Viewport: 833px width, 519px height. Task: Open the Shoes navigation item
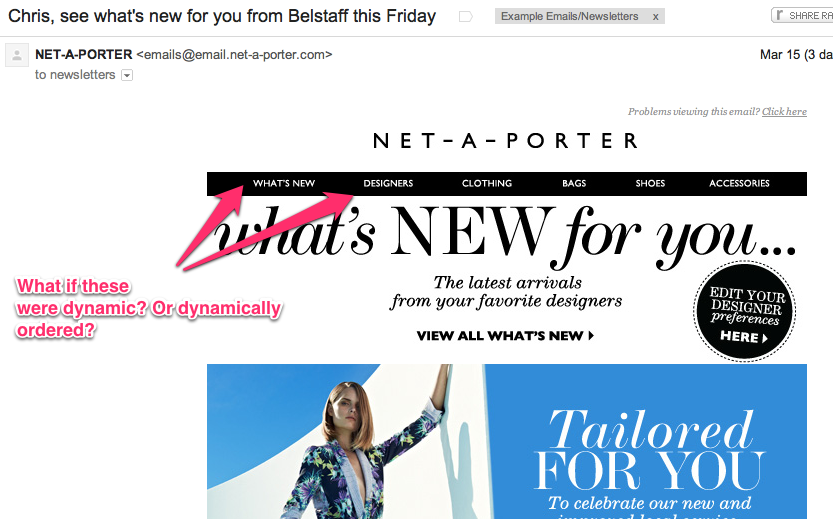[650, 184]
